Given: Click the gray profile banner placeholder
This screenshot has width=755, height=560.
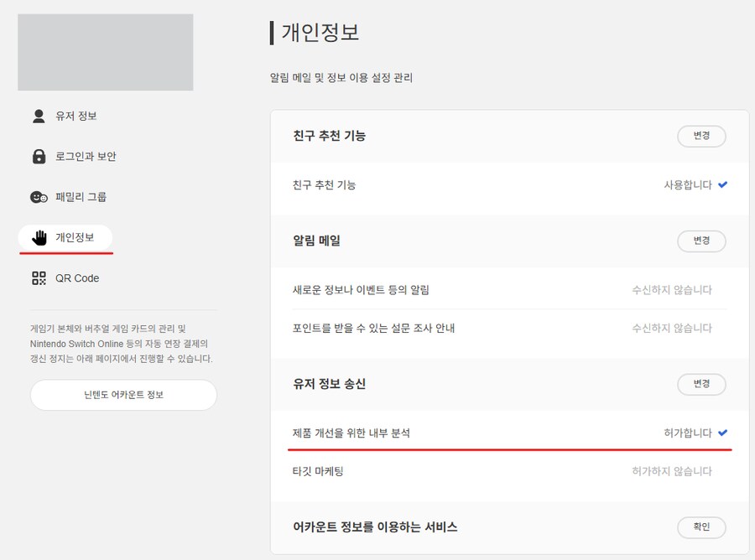Looking at the screenshot, I should (x=106, y=52).
